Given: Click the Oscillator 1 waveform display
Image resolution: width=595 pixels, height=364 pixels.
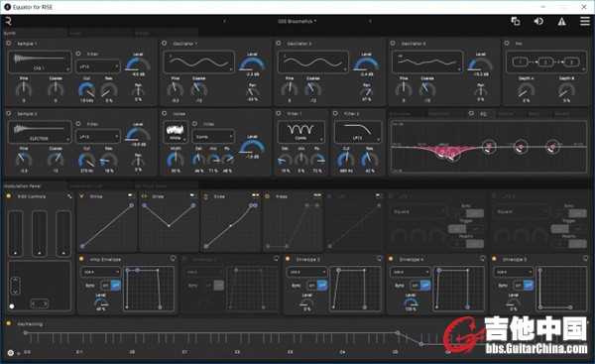Looking at the screenshot, I should click(x=199, y=61).
